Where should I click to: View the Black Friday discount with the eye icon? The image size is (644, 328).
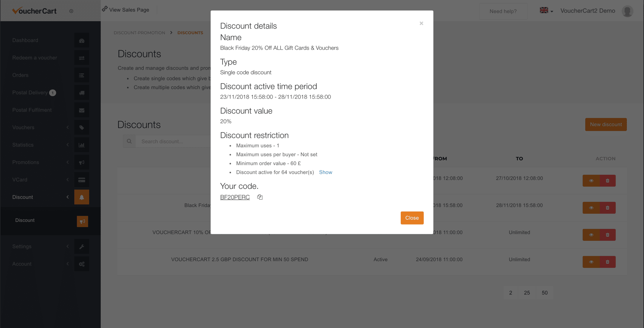(x=591, y=207)
